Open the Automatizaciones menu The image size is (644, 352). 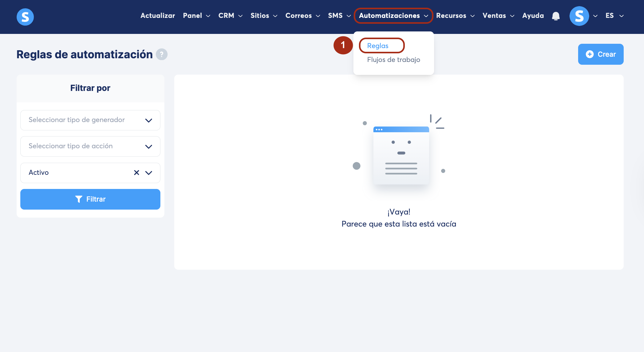pyautogui.click(x=393, y=16)
